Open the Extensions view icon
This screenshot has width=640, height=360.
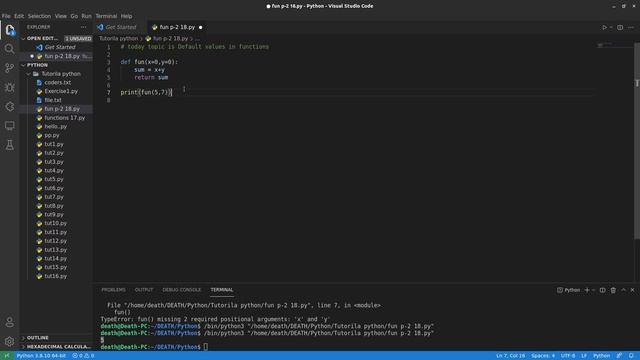coord(9,107)
